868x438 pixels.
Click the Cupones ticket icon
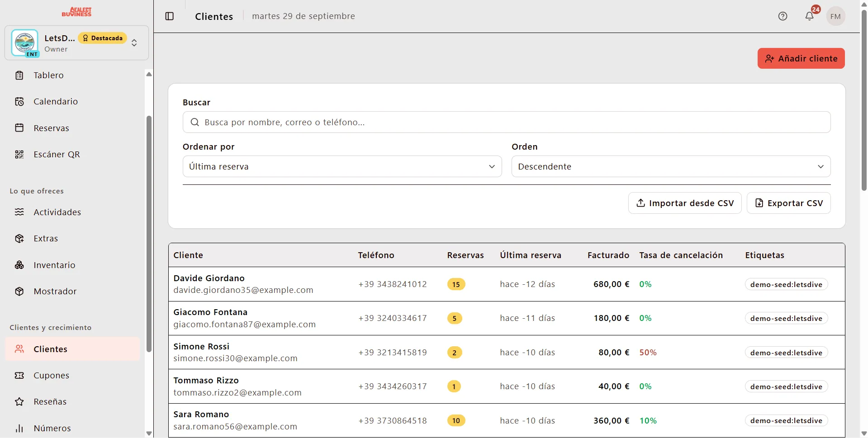coord(19,376)
